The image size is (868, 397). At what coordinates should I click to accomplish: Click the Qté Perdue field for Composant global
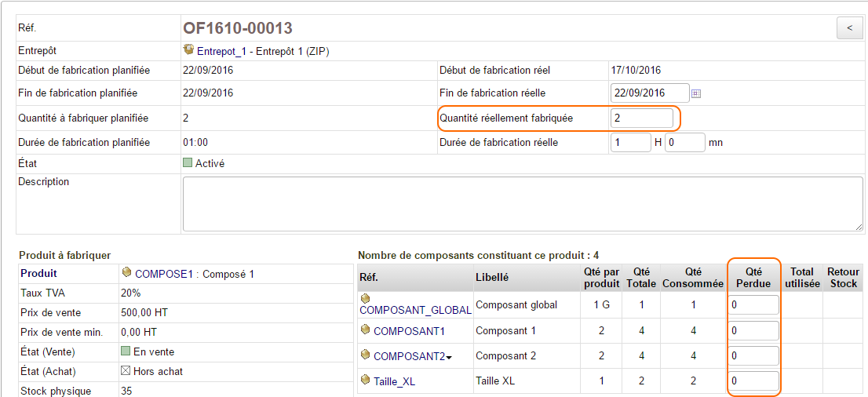753,306
